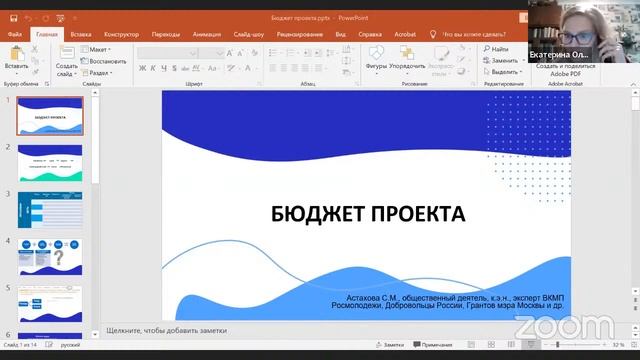Fit slide to current window icon
This screenshot has height=360, width=640.
[633, 345]
